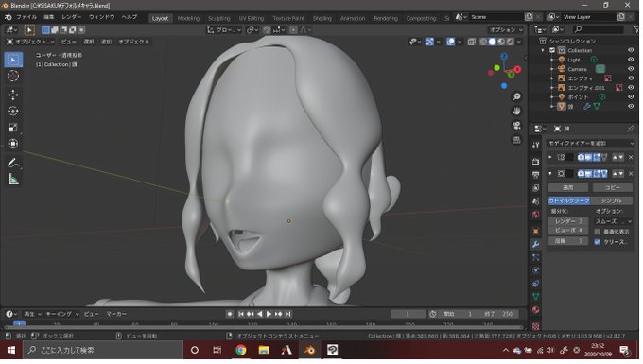Open the Particles properties tab icon
The height and width of the screenshot is (364, 643).
click(535, 257)
